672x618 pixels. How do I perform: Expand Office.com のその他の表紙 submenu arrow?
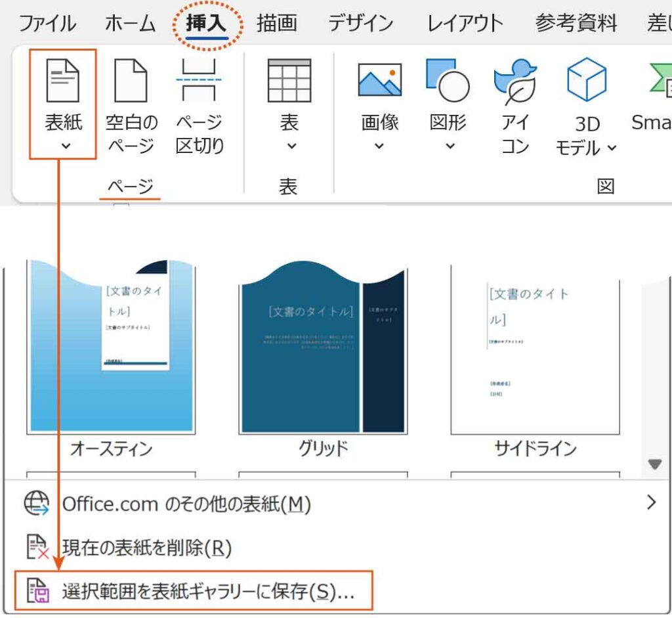(x=651, y=503)
